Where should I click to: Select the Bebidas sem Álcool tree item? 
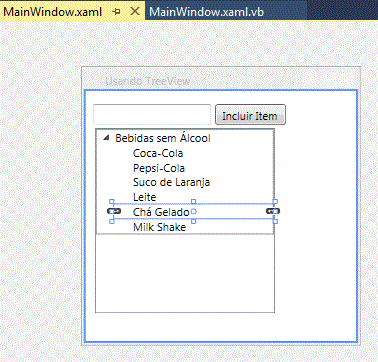point(163,138)
